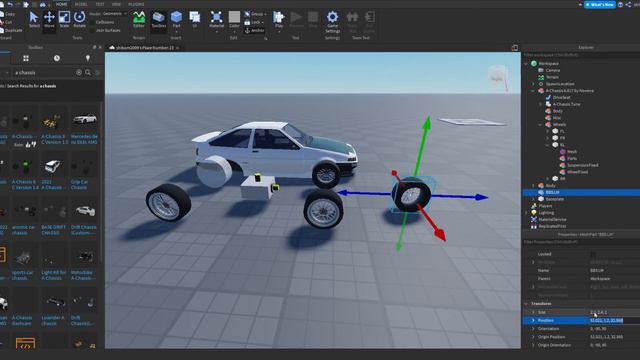Click the Filter Properties field

(x=581, y=242)
